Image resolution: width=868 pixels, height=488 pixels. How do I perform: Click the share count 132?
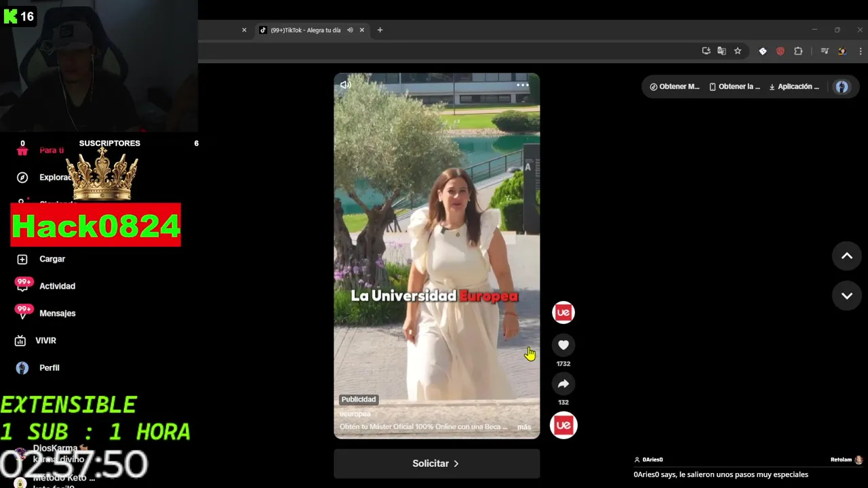564,403
